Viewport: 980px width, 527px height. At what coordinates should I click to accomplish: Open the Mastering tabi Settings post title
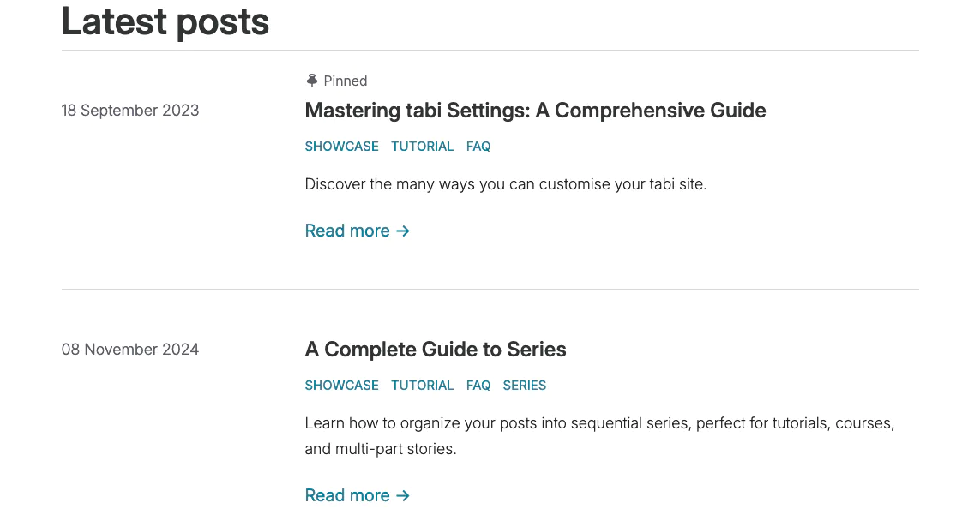pyautogui.click(x=535, y=111)
